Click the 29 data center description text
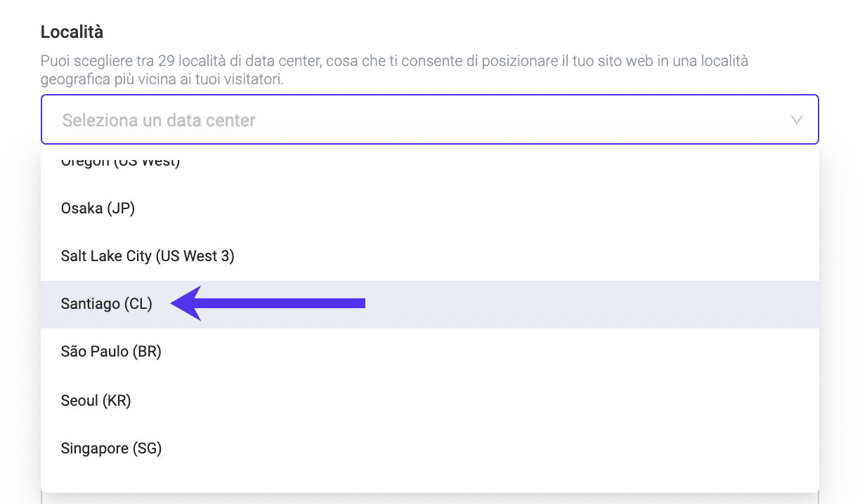The width and height of the screenshot is (860, 504). click(x=393, y=70)
